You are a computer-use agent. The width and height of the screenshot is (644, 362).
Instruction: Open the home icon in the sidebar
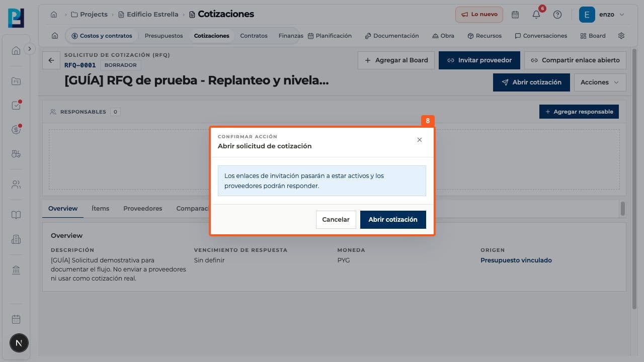coord(16,51)
